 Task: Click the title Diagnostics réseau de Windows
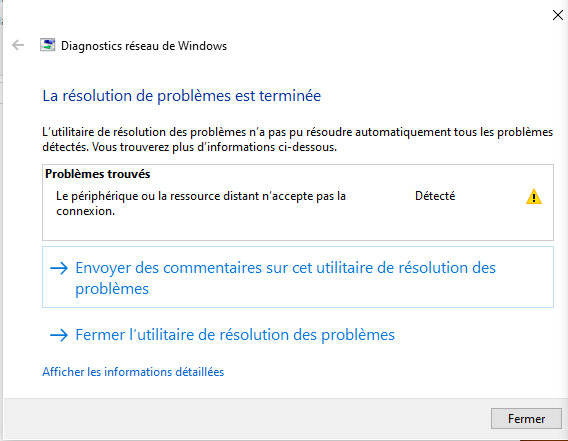[x=144, y=46]
